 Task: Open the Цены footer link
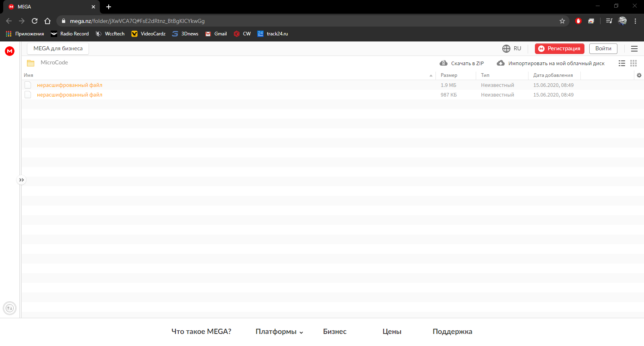[x=392, y=332]
